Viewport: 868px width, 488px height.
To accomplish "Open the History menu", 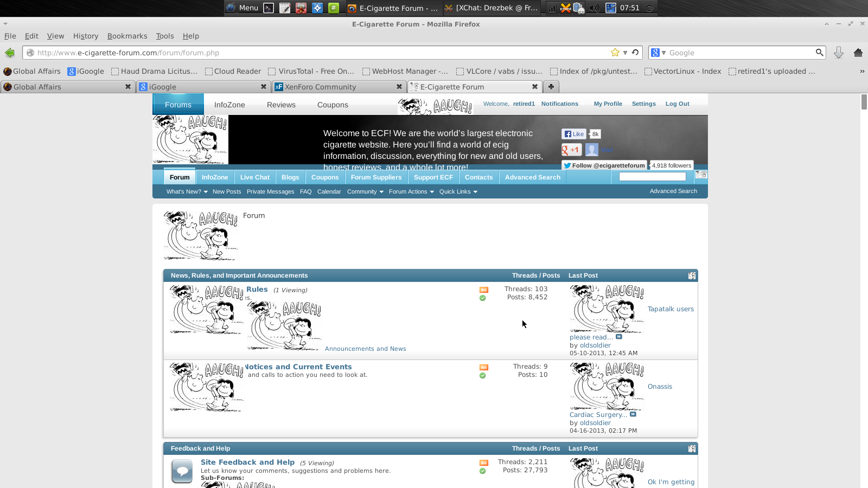I will click(86, 36).
